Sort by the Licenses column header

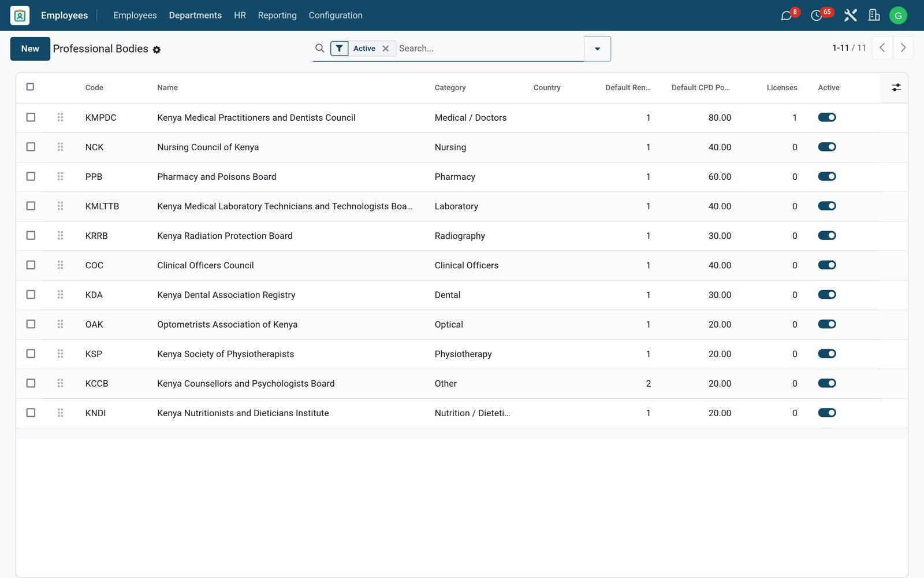tap(782, 88)
